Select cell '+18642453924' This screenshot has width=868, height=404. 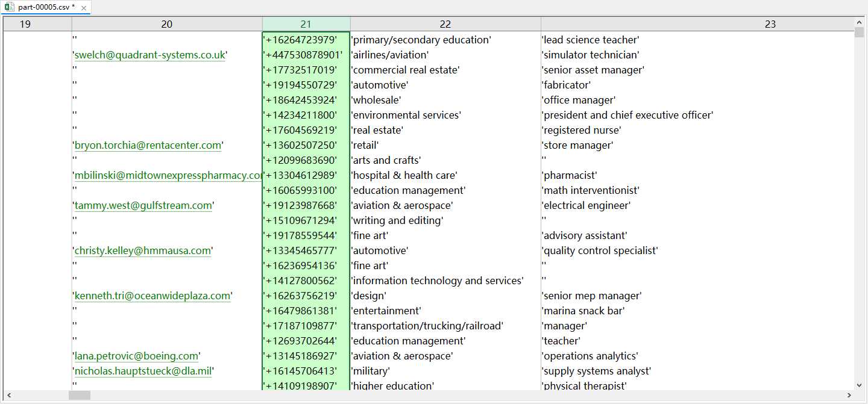click(306, 100)
